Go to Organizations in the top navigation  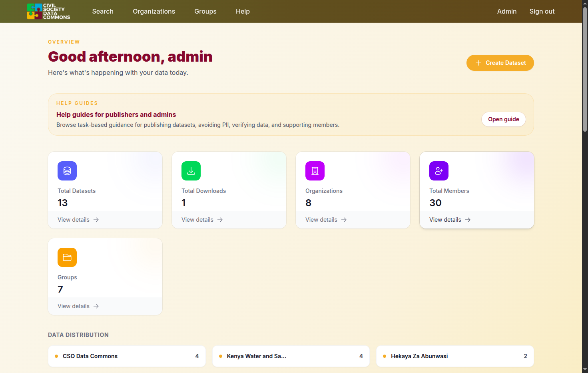click(x=154, y=11)
